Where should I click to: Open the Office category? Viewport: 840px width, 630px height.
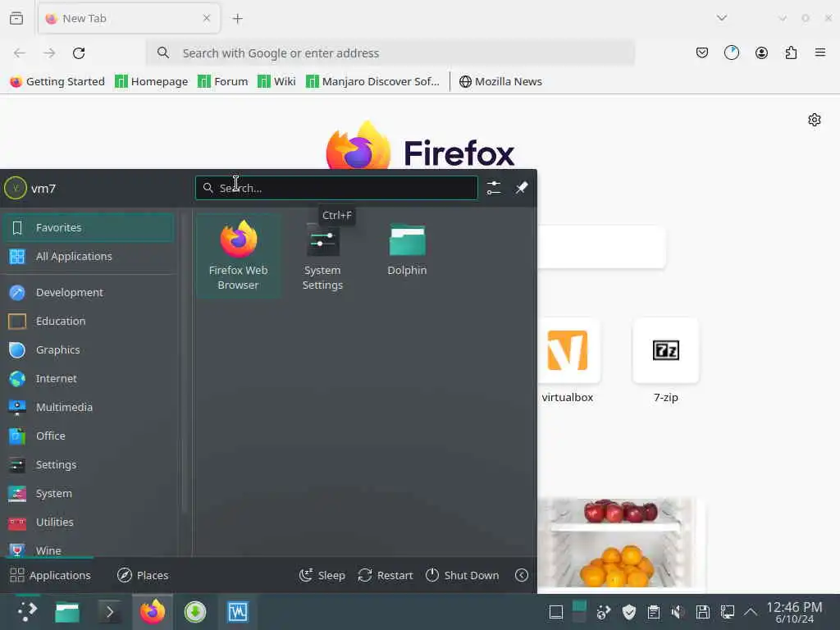coord(88,436)
